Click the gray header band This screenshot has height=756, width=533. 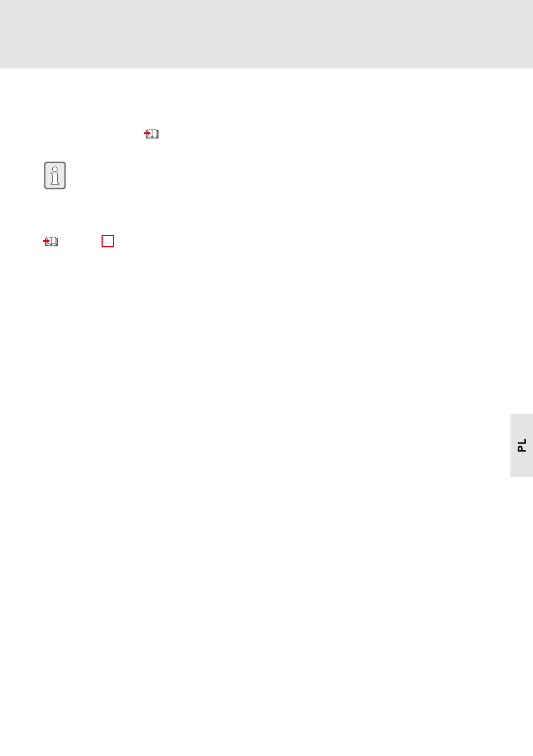click(266, 34)
